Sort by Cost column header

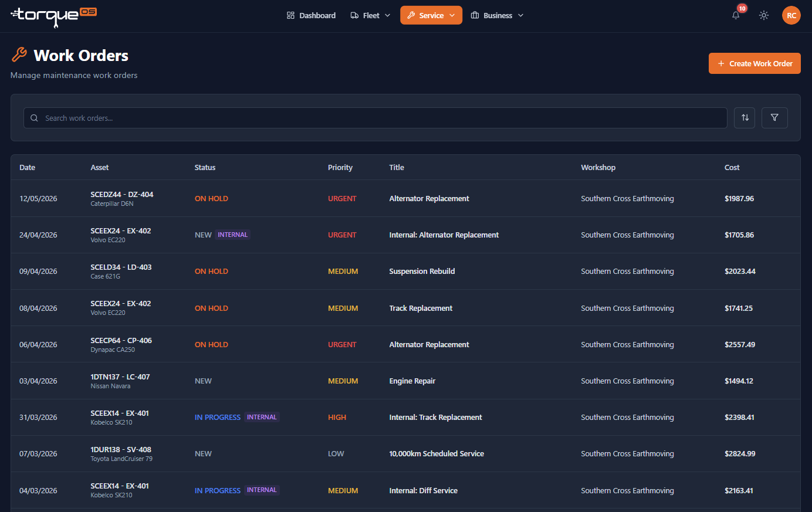732,167
